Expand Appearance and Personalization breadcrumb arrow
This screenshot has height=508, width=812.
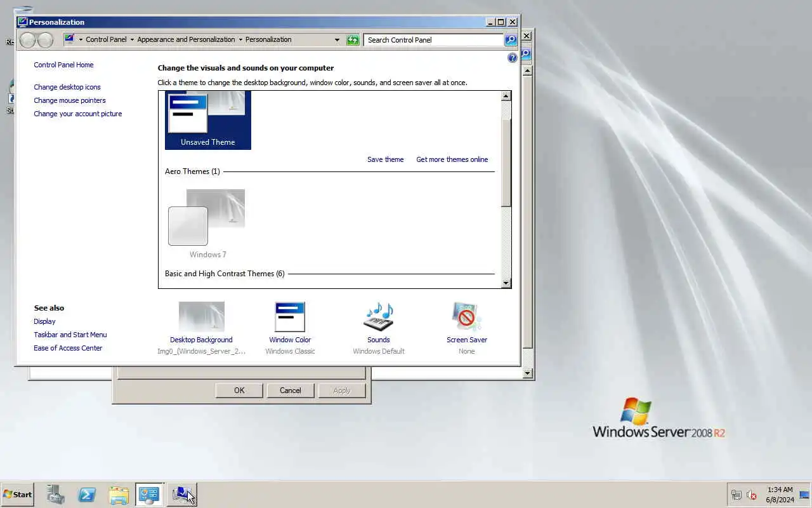[240, 39]
